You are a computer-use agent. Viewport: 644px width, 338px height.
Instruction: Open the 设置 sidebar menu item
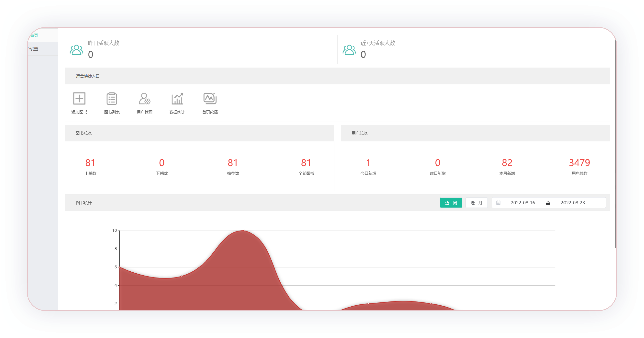click(43, 49)
